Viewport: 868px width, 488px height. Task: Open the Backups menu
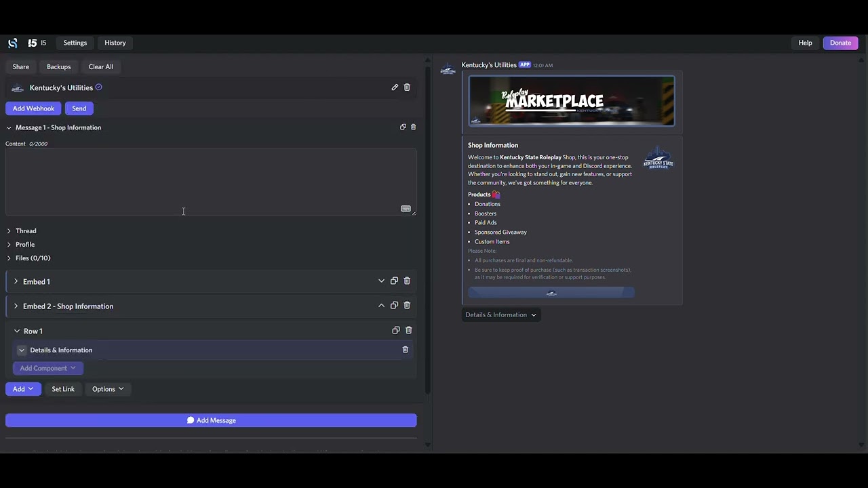[59, 66]
